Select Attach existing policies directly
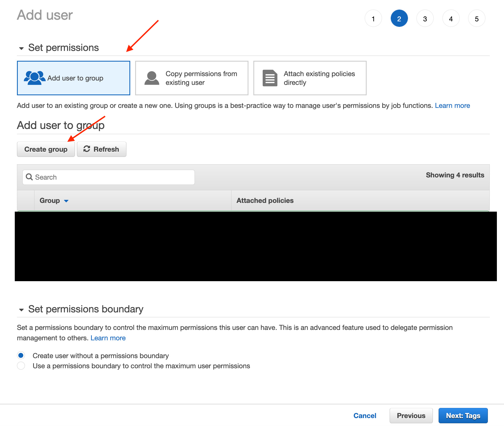 [310, 78]
